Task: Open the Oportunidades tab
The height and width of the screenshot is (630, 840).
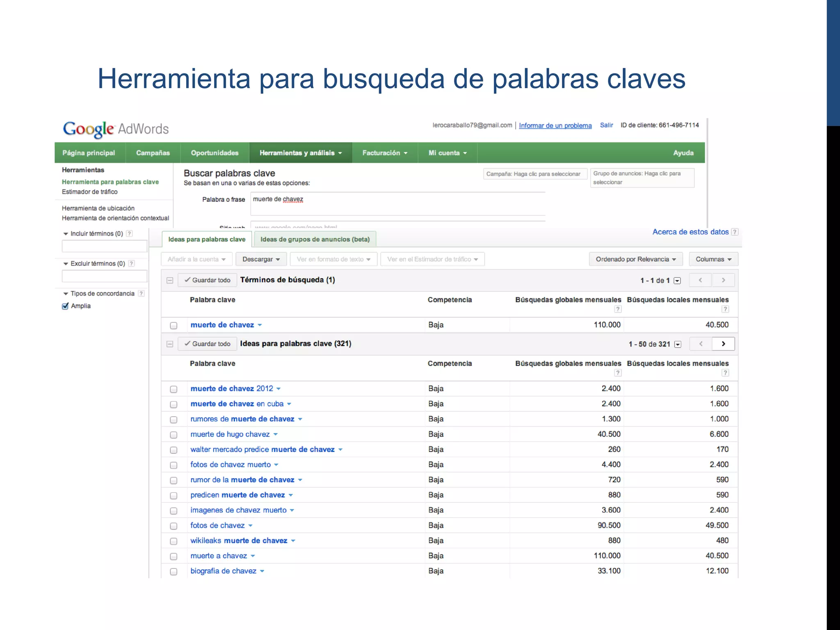Action: [215, 153]
